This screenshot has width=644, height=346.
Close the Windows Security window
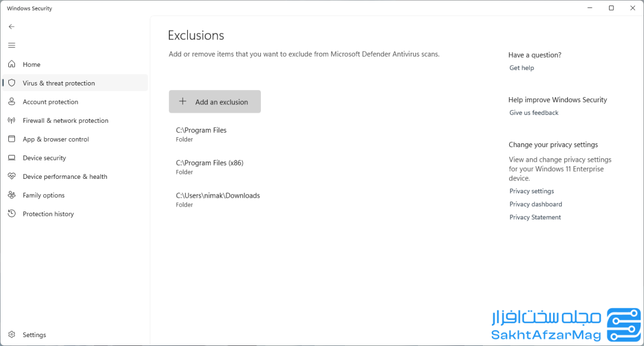pos(632,8)
